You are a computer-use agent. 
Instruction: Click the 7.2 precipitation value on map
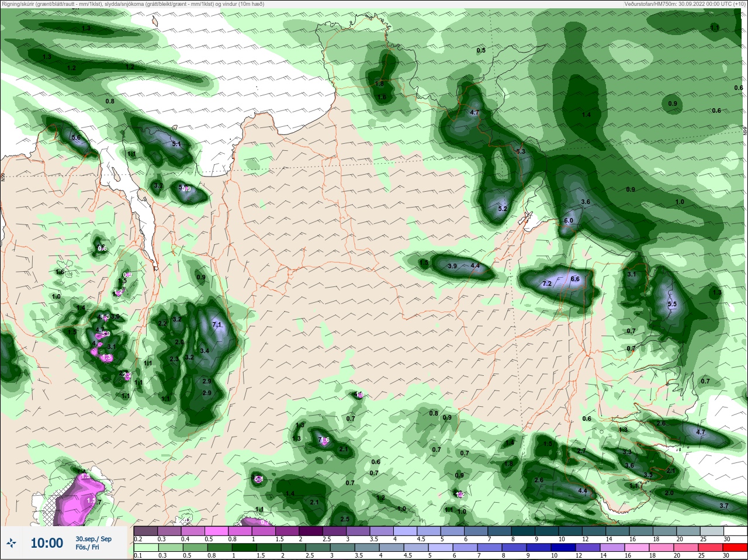pyautogui.click(x=547, y=284)
